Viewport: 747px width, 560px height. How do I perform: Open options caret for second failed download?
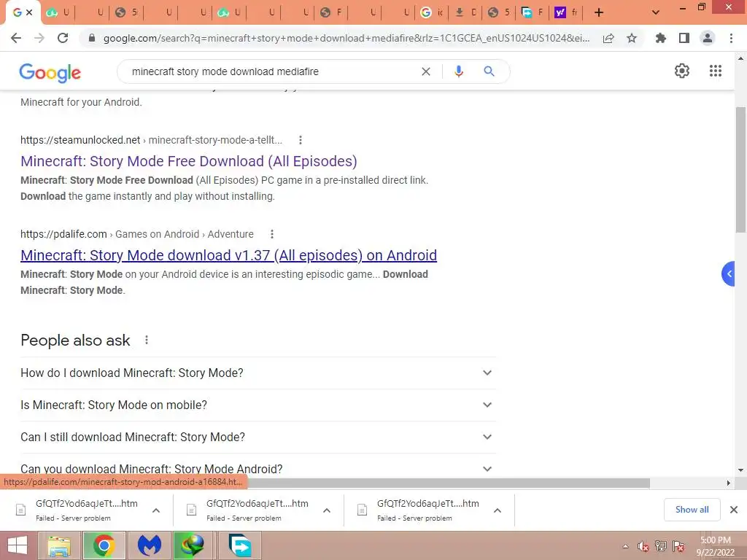(x=327, y=510)
